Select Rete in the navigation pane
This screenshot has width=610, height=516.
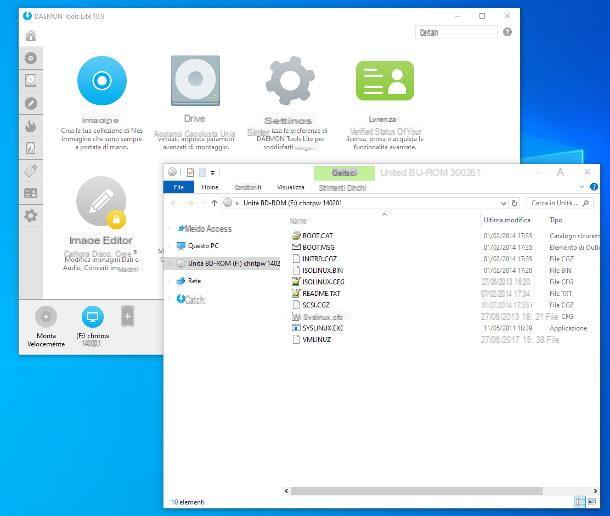tap(189, 281)
